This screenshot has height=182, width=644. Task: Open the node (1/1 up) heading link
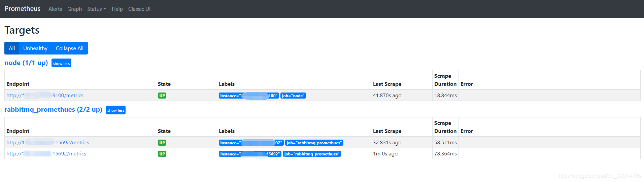26,63
